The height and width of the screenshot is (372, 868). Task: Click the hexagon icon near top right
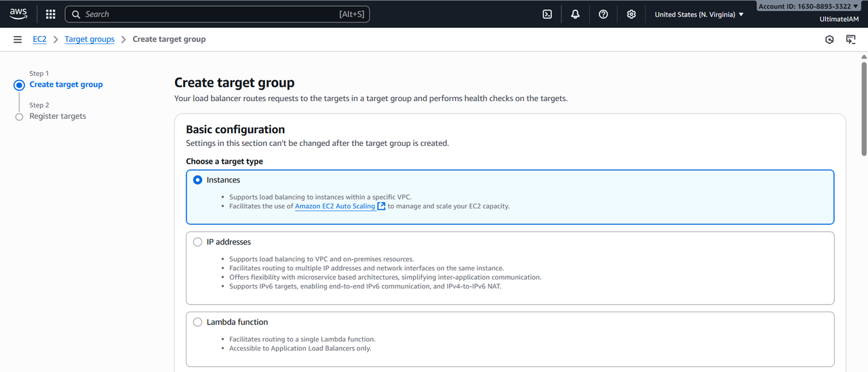(x=829, y=39)
